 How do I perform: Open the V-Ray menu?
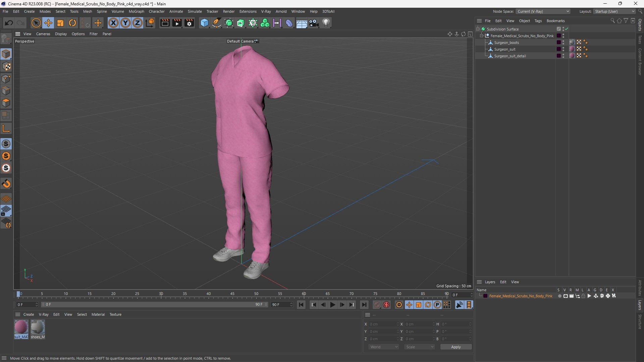click(x=266, y=11)
